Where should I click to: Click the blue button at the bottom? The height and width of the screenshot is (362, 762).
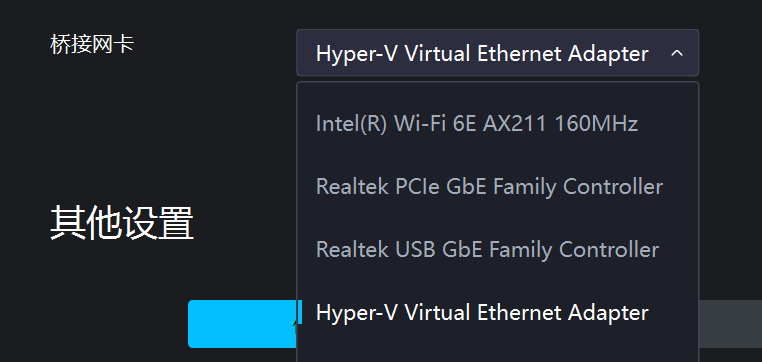click(242, 324)
